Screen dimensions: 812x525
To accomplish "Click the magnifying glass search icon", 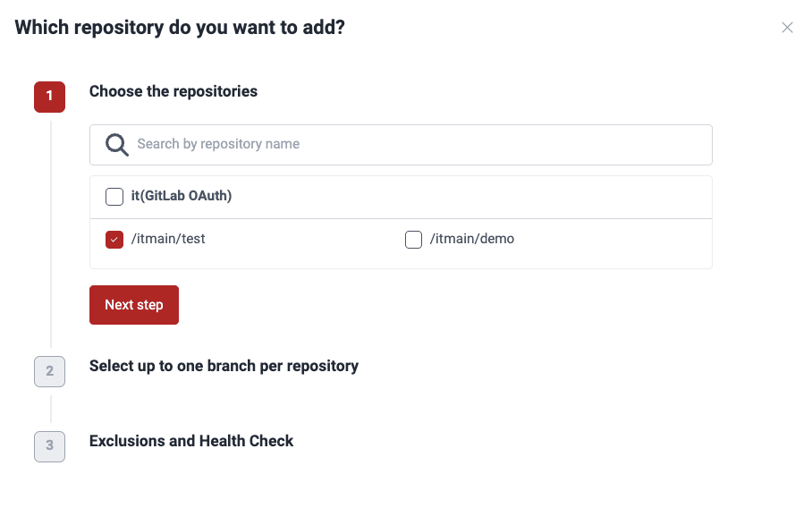I will (117, 145).
